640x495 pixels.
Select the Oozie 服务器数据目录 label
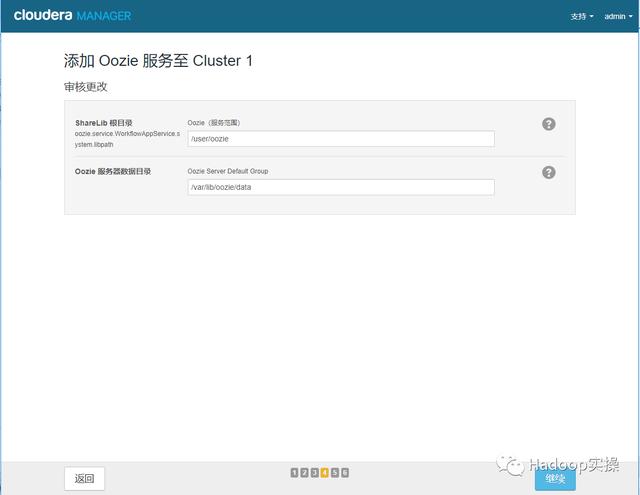pos(113,171)
